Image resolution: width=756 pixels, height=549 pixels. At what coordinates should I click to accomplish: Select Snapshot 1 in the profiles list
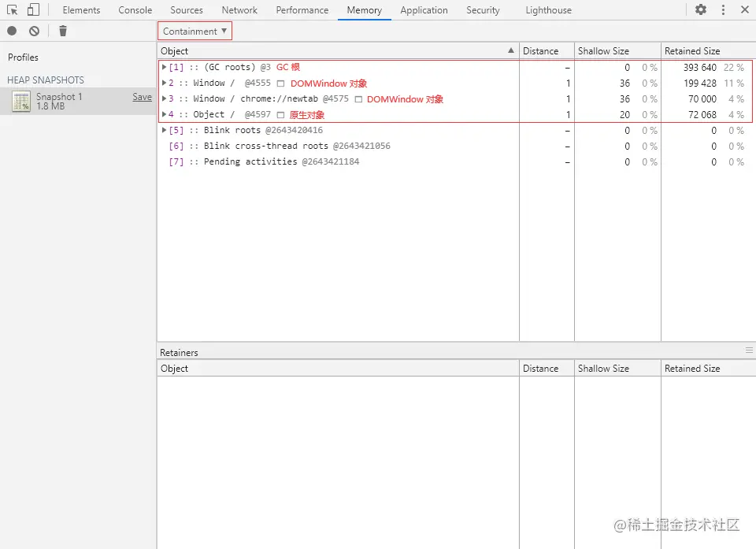(78, 102)
